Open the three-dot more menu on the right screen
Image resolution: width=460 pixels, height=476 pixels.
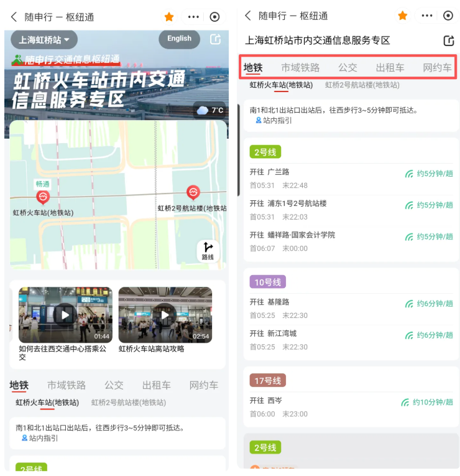(x=427, y=16)
